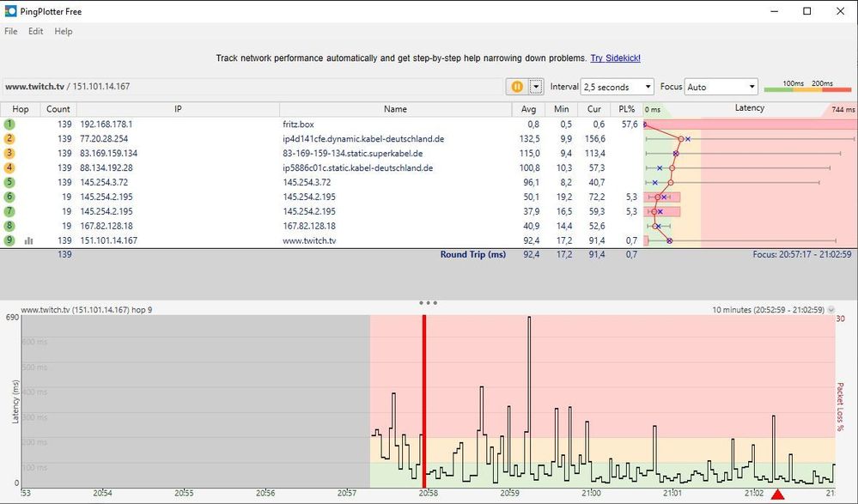Screen dimensions: 858x504
Task: Expand the 10 minutes timeline range chevron
Action: click(x=831, y=310)
